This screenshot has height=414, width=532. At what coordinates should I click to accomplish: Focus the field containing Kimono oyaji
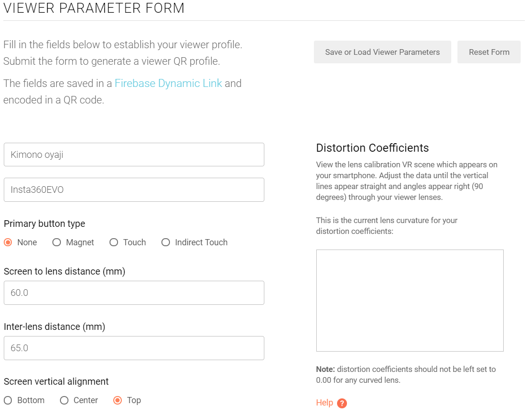134,155
